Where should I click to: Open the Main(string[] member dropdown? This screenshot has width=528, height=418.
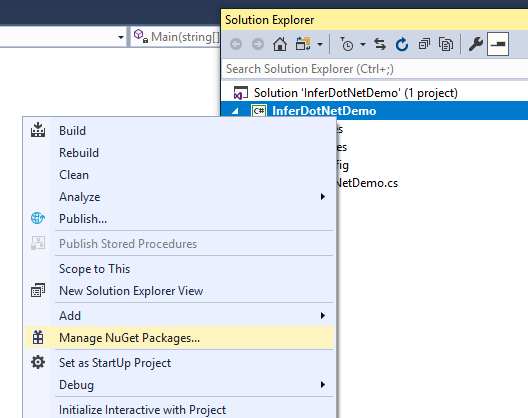(175, 37)
